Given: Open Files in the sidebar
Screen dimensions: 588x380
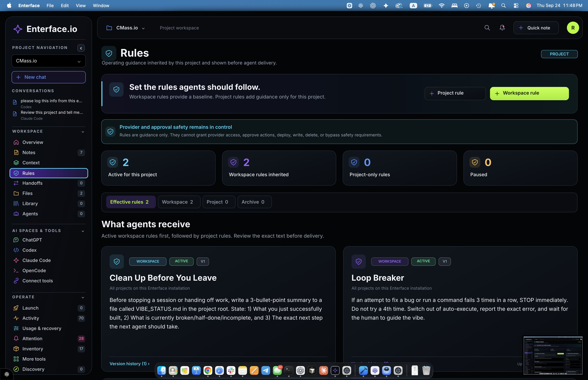Looking at the screenshot, I should point(49,193).
